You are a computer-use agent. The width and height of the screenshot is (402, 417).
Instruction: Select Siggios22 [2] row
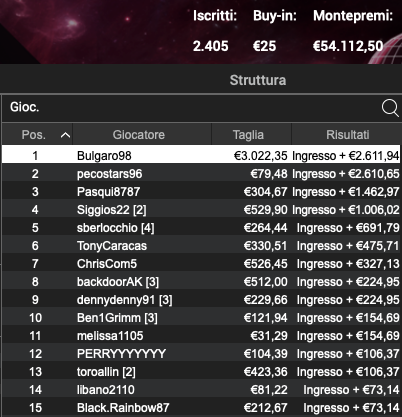point(201,210)
